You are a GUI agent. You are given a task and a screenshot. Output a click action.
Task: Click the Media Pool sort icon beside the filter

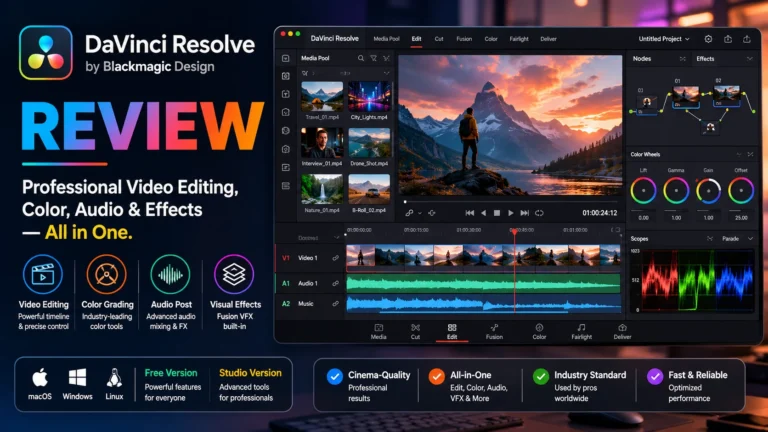(x=386, y=58)
